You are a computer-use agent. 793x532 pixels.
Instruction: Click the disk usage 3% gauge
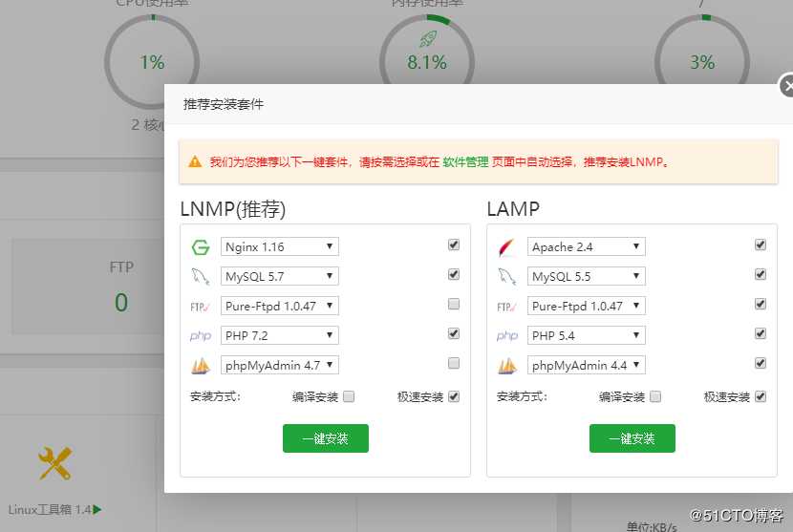[x=702, y=62]
